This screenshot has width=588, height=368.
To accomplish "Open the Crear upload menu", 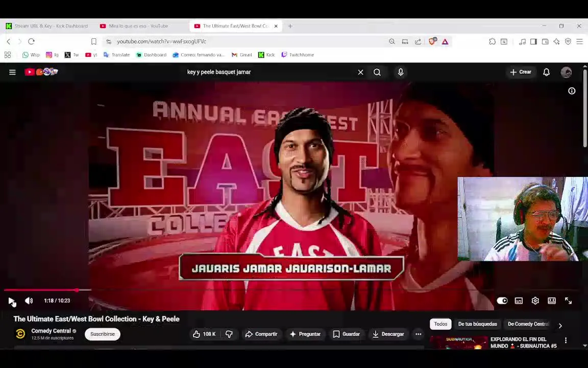I will [521, 72].
